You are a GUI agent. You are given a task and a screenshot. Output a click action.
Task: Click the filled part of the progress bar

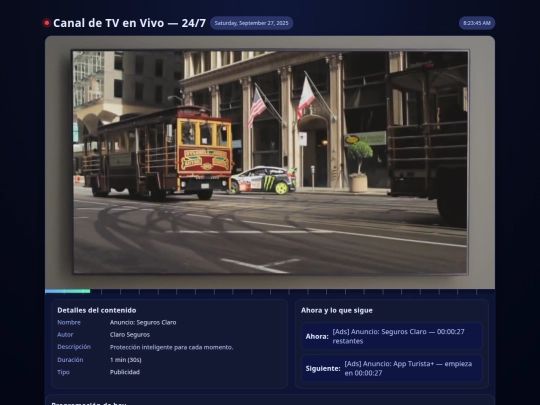coord(68,291)
